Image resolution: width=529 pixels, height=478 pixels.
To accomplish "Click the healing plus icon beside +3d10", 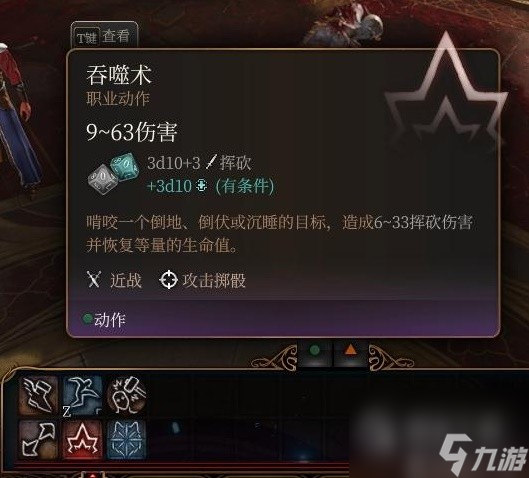I will point(201,186).
